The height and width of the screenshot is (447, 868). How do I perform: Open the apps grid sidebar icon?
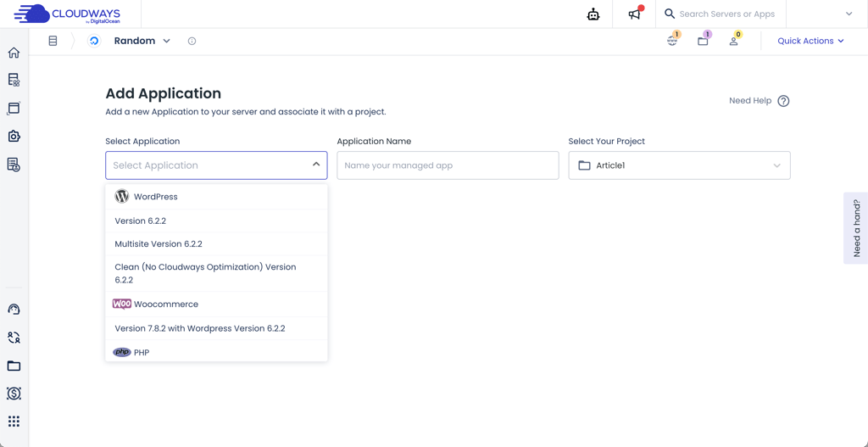click(14, 422)
